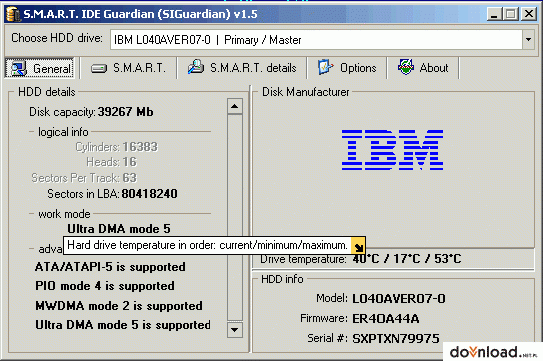The height and width of the screenshot is (361, 543).
Task: Expand the Choose HDD drive dropdown arrow
Action: (528, 39)
